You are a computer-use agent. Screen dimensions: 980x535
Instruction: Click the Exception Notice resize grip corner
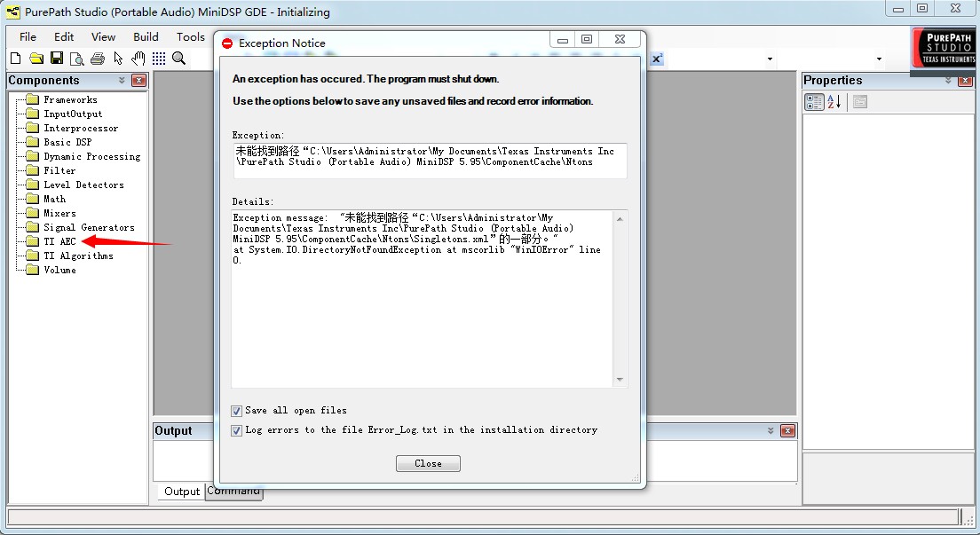[635, 478]
